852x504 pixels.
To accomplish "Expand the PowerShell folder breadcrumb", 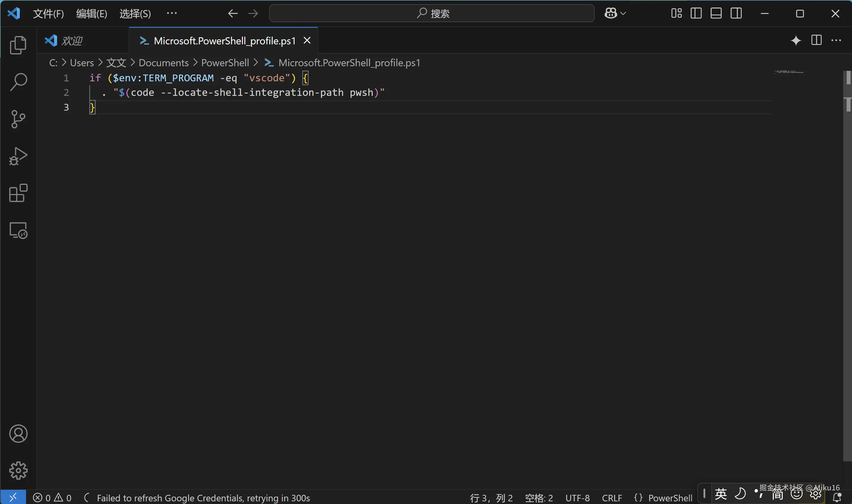I will click(225, 63).
